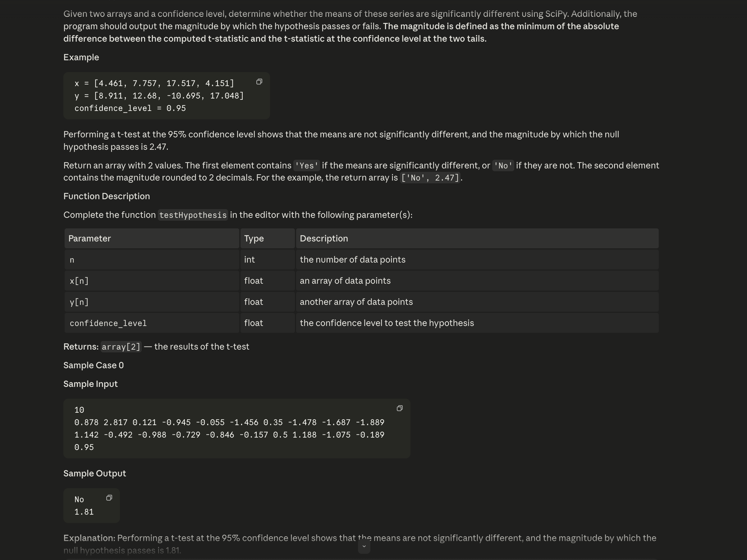The image size is (747, 560).
Task: Click the Explanation paragraph label
Action: click(89, 538)
